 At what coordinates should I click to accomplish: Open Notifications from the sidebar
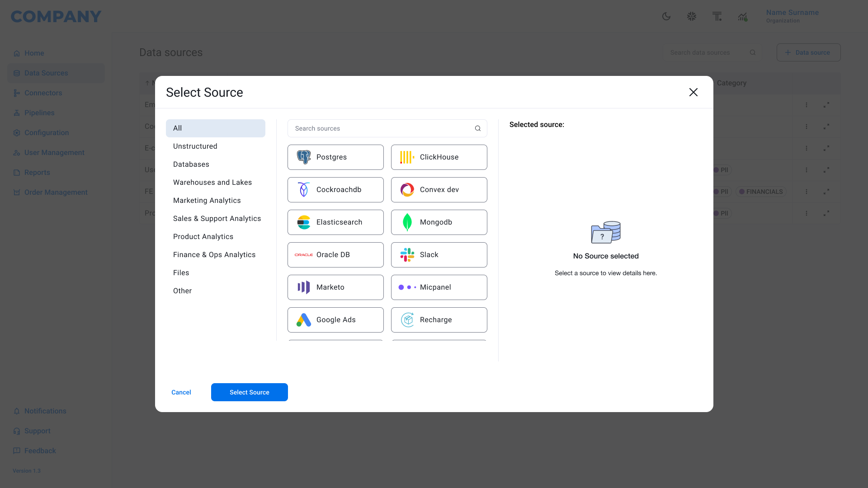45,411
